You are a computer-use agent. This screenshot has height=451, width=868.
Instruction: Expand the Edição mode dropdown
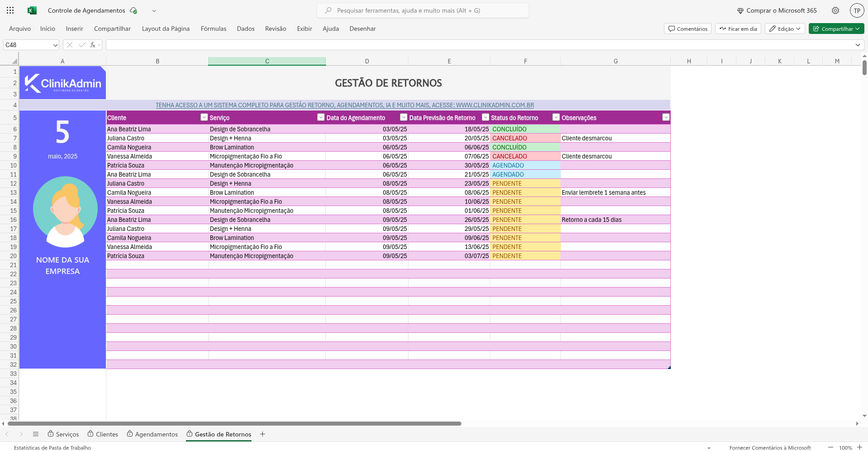pos(785,29)
